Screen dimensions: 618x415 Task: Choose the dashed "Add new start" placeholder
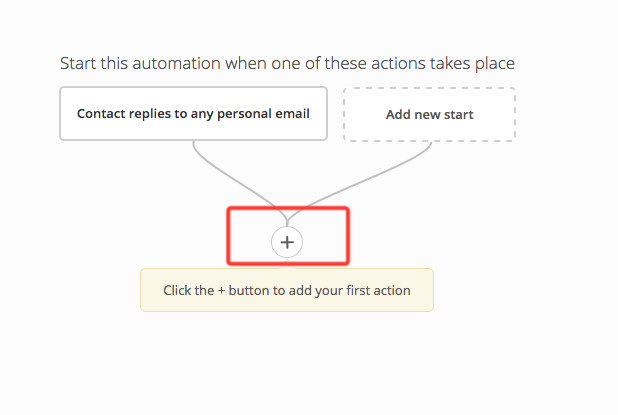429,114
